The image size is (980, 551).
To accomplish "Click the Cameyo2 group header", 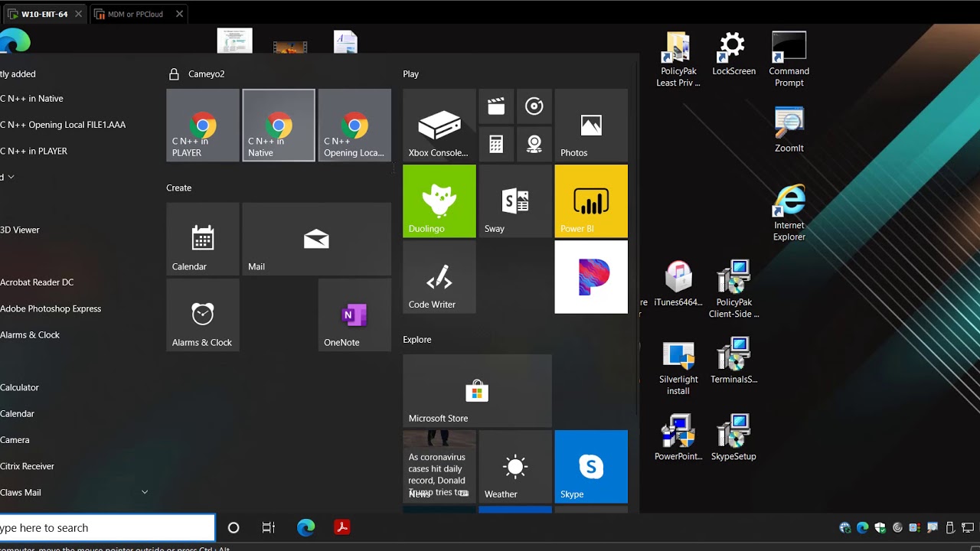I will point(207,74).
